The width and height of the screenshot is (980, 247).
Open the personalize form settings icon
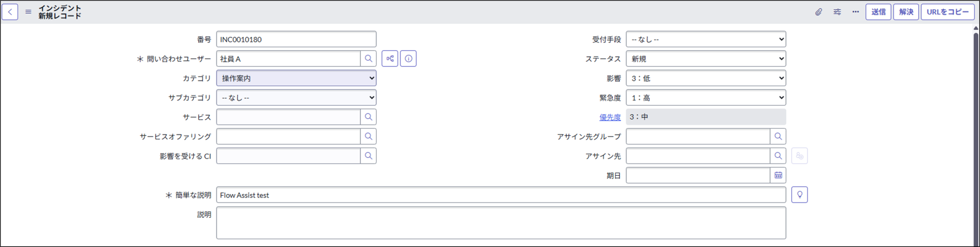pyautogui.click(x=837, y=12)
